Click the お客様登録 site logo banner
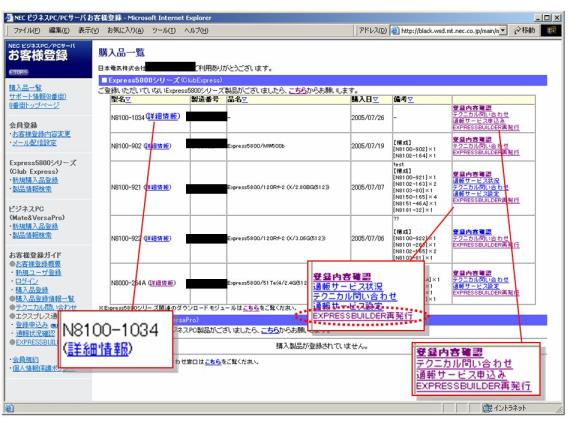The height and width of the screenshot is (432, 576). click(48, 59)
